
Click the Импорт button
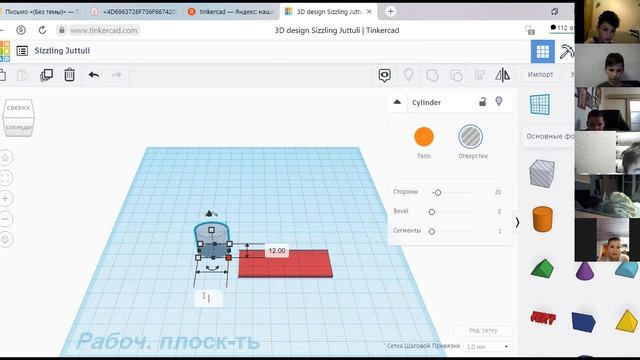tap(540, 75)
